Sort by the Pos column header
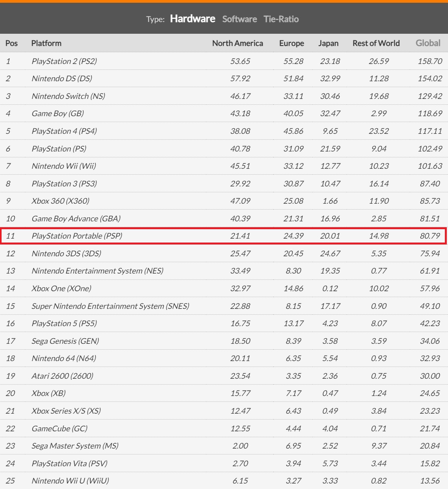448x489 pixels. pyautogui.click(x=11, y=43)
